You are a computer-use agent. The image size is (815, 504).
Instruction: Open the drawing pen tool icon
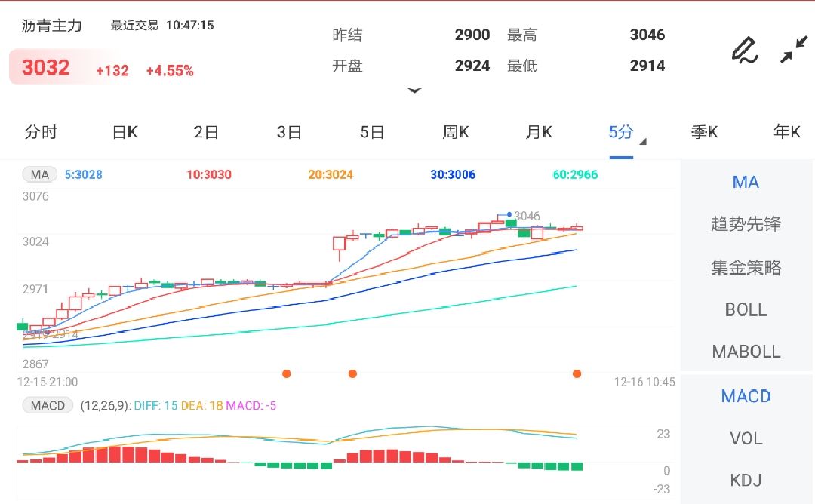[x=744, y=50]
